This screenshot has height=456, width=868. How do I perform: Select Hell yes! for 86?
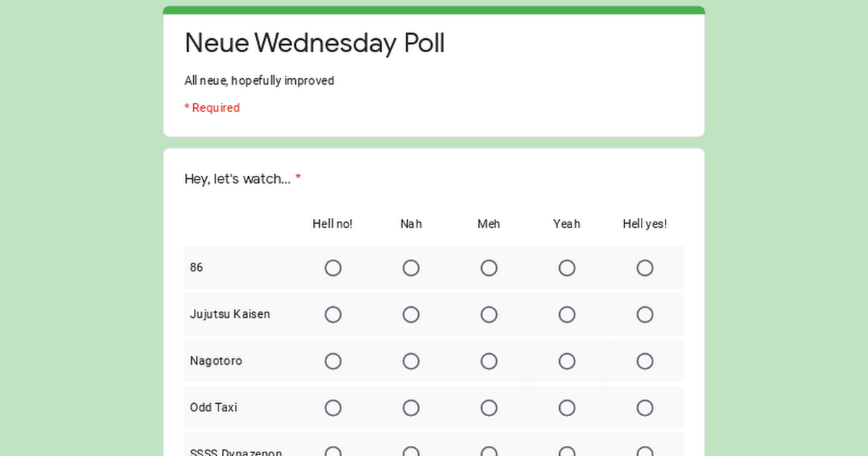click(x=645, y=268)
